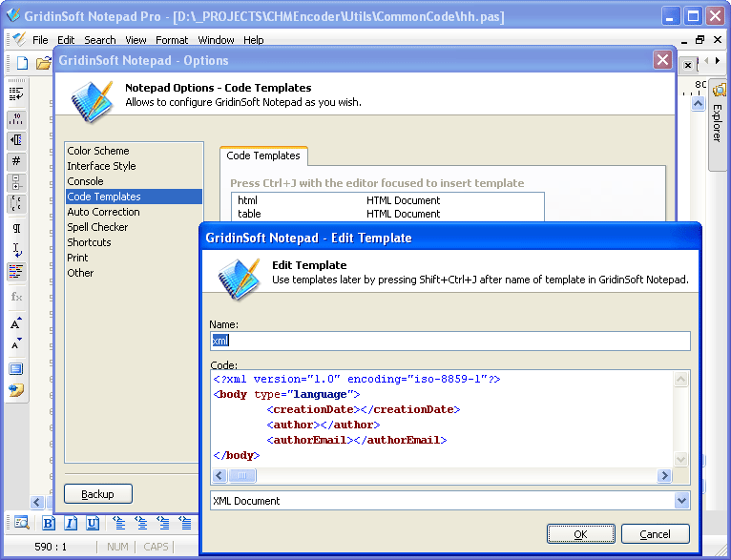Click the main editor horizontal scroll left arrow
Screen dimensions: 731x560
(x=37, y=502)
